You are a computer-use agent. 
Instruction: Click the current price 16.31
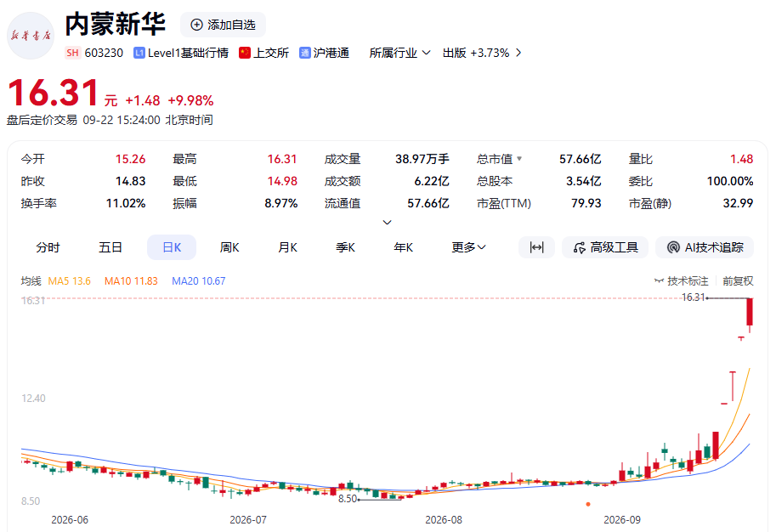click(x=53, y=93)
